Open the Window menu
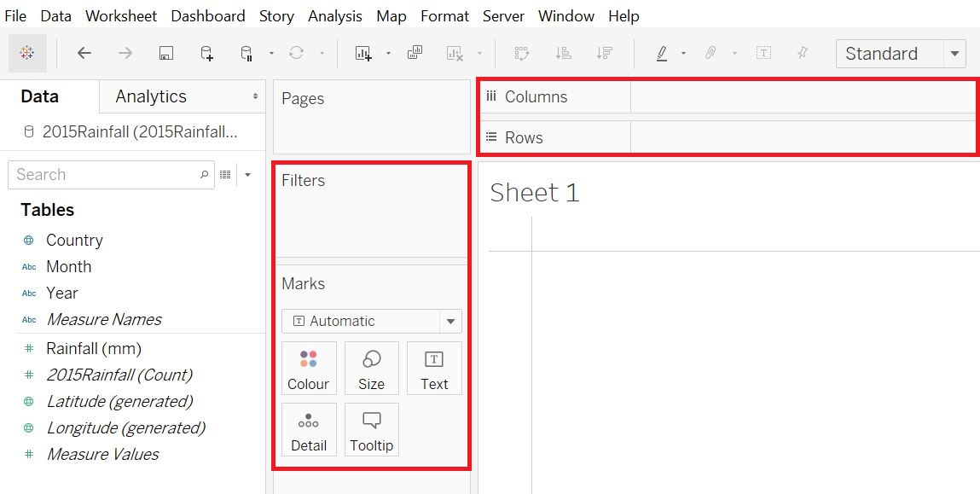The height and width of the screenshot is (494, 980). (x=566, y=16)
